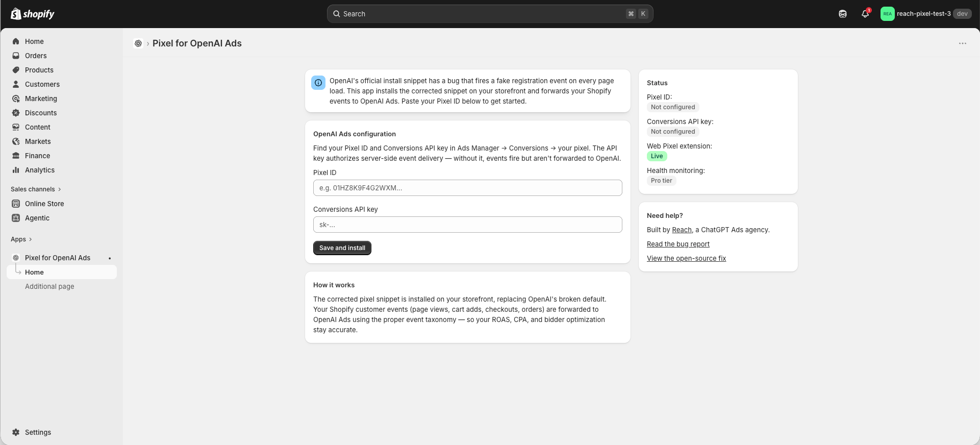980x445 pixels.
Task: Click the Home house icon in sidebar
Action: [16, 41]
